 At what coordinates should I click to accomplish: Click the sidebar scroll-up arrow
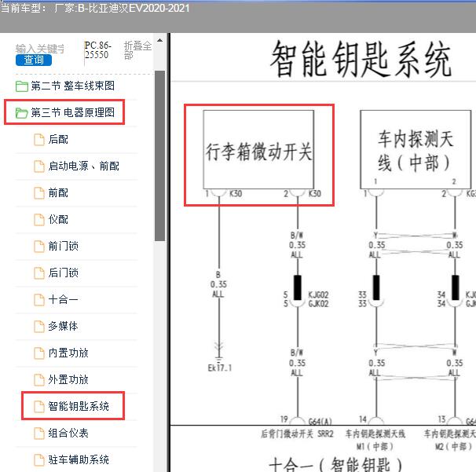159,40
